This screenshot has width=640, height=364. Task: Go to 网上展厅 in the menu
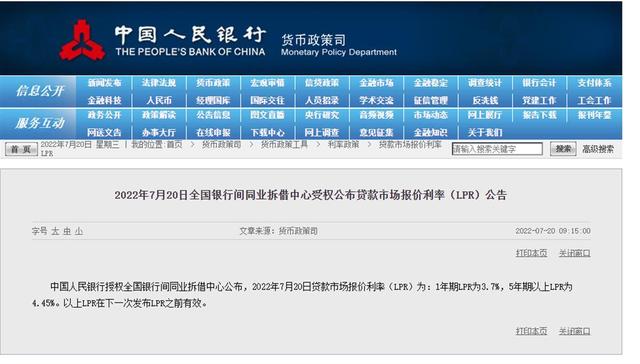[x=485, y=115]
